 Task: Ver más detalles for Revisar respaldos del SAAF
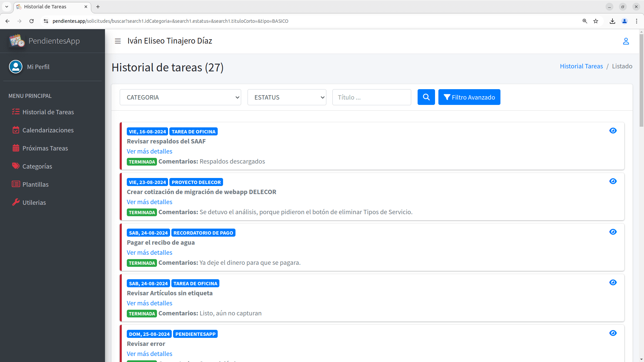[150, 151]
